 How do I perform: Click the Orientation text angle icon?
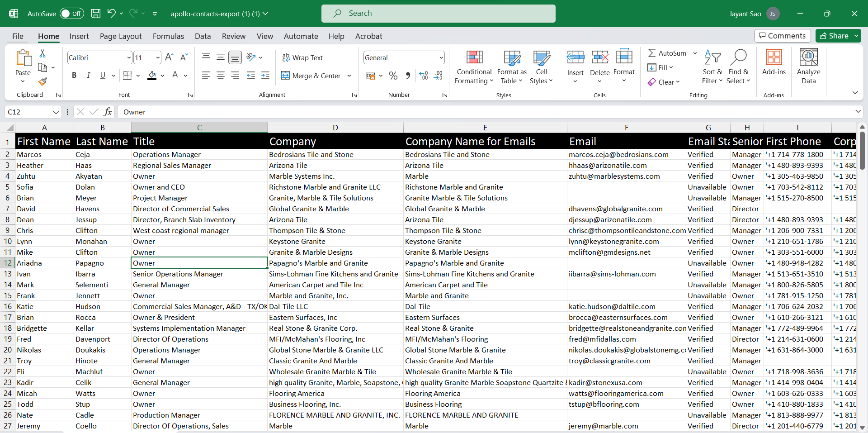click(251, 57)
